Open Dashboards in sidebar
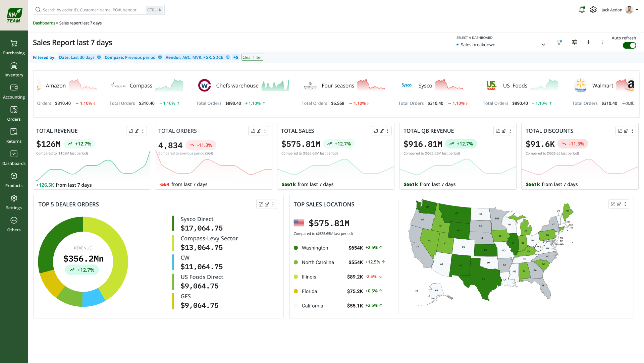Viewport: 644px width, 363px height. 14,158
